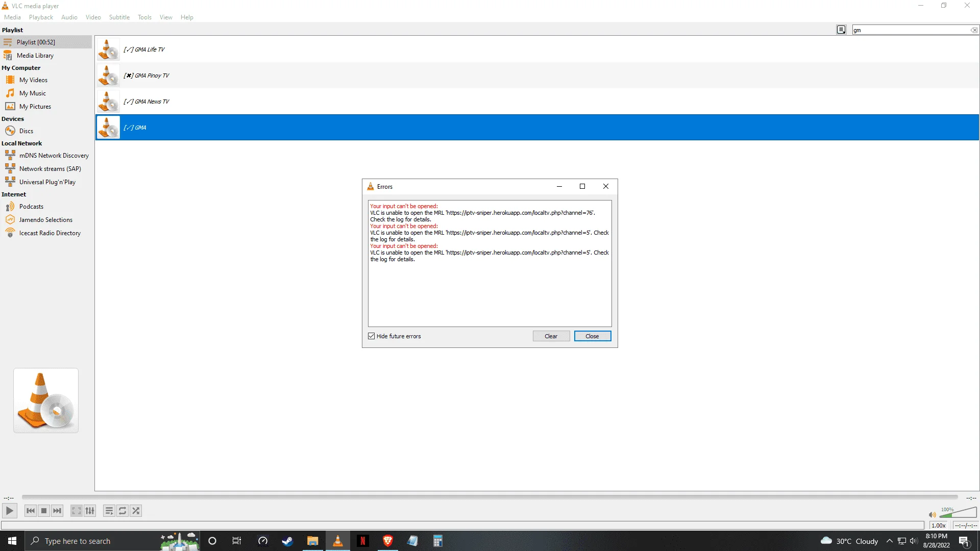Select GMA Pinoy TV playlist item
The width and height of the screenshot is (980, 551).
click(x=537, y=76)
